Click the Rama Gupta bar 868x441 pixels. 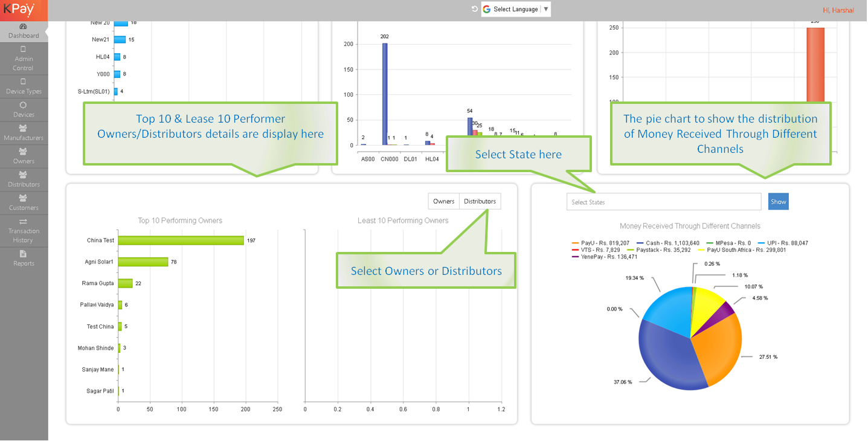(x=125, y=283)
